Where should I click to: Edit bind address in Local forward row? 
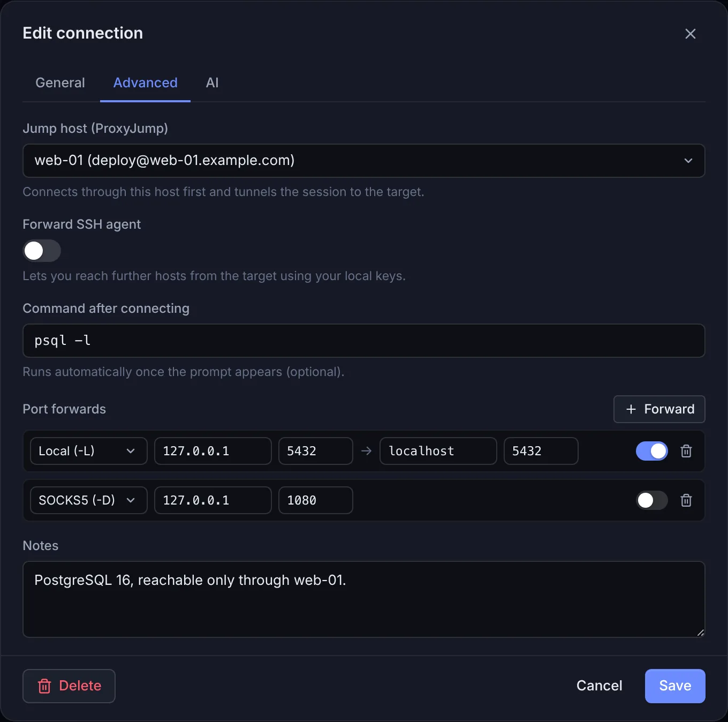(213, 451)
